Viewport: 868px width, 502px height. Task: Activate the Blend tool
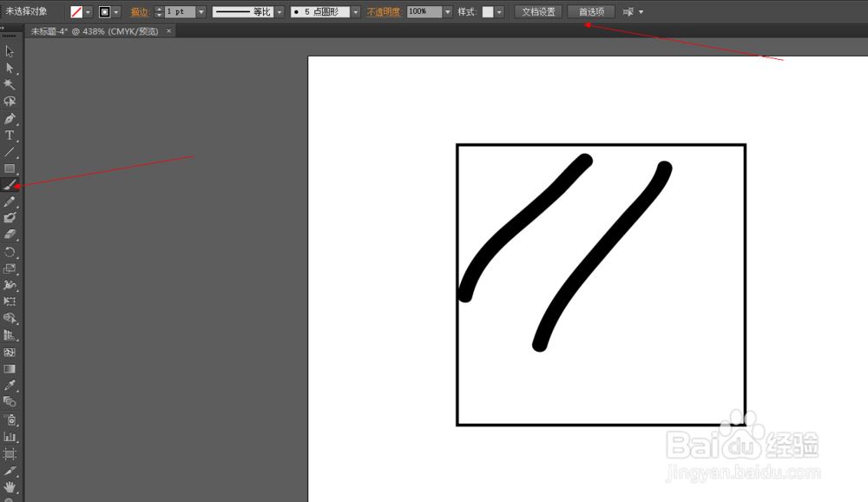[x=10, y=402]
